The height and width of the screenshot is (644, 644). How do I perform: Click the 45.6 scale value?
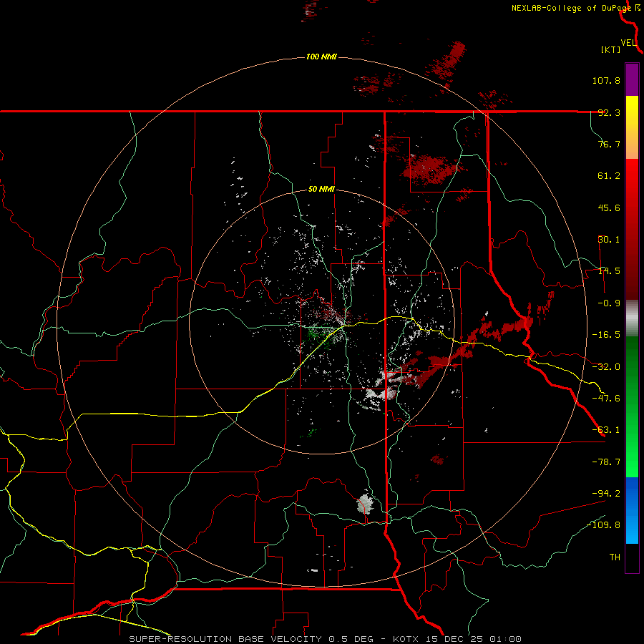coord(609,208)
